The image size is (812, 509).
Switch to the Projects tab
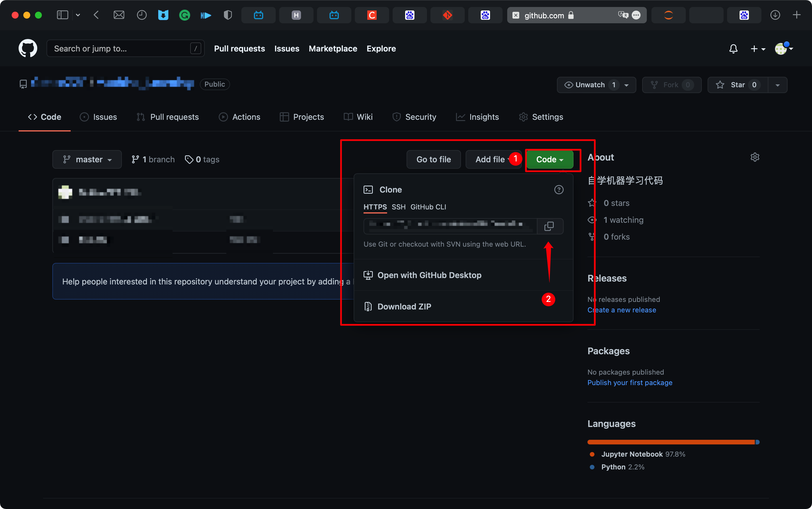tap(302, 117)
